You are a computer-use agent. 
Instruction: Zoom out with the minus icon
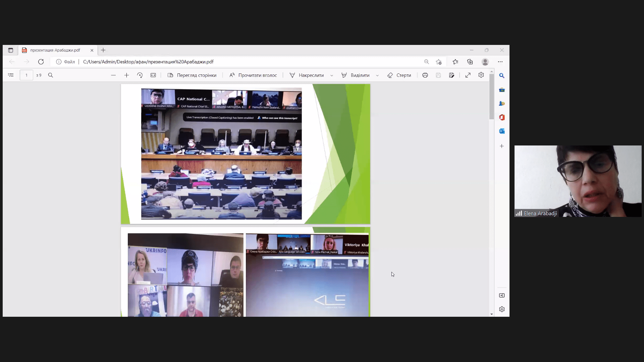(x=113, y=75)
